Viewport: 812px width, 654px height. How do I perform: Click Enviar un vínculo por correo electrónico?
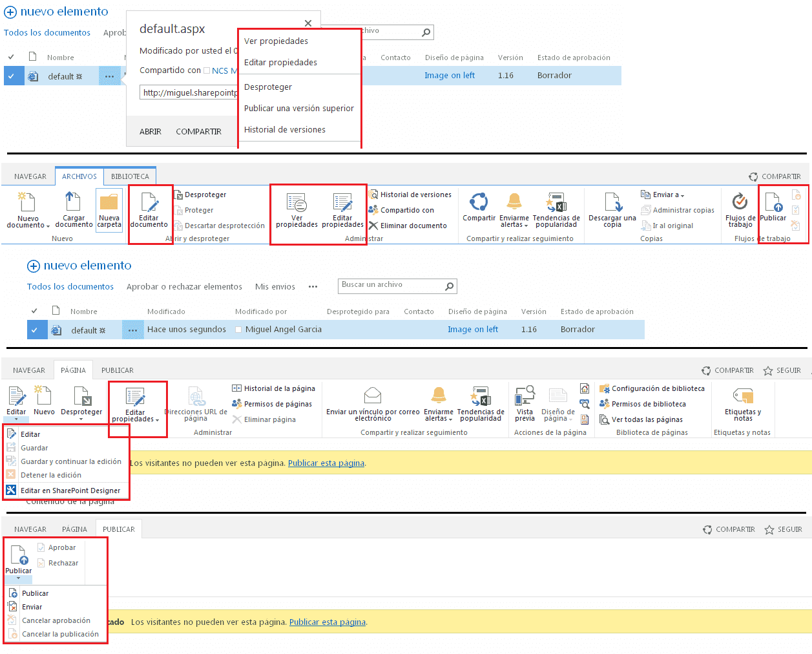(x=373, y=404)
